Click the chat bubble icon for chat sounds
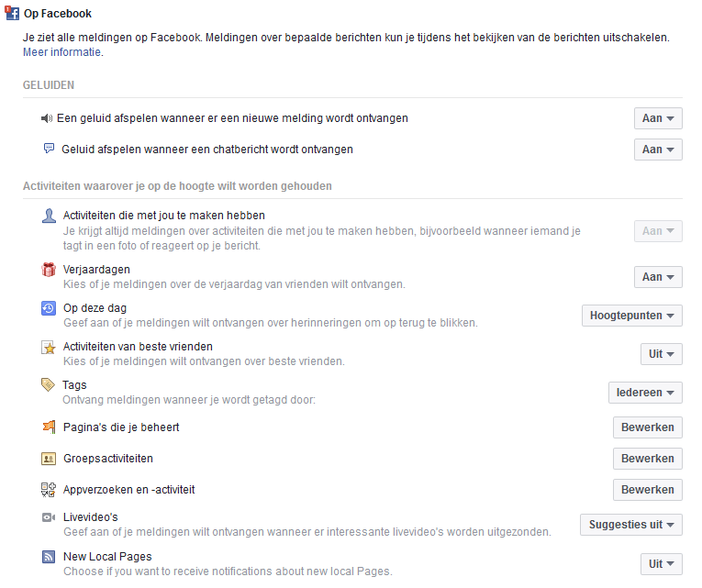The height and width of the screenshot is (588, 702). [x=50, y=149]
